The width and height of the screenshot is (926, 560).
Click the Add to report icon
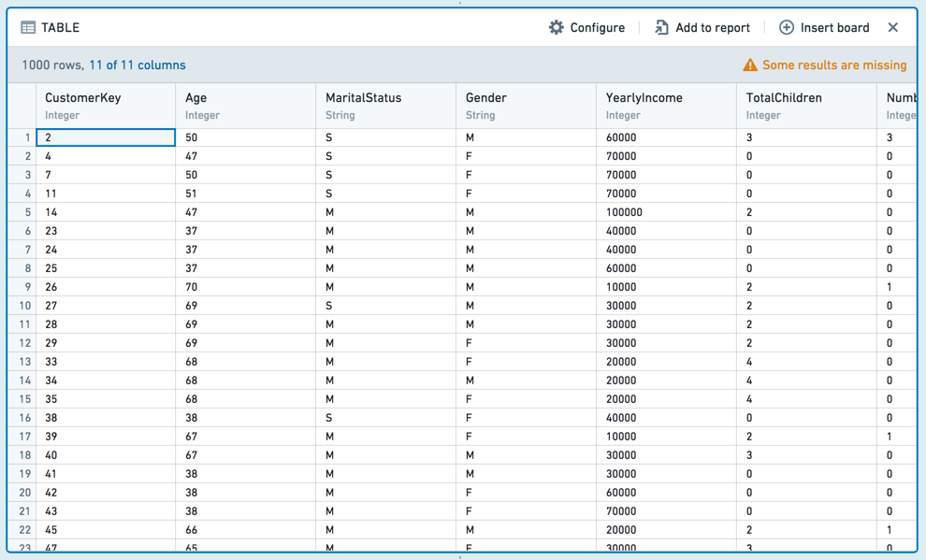click(x=661, y=28)
